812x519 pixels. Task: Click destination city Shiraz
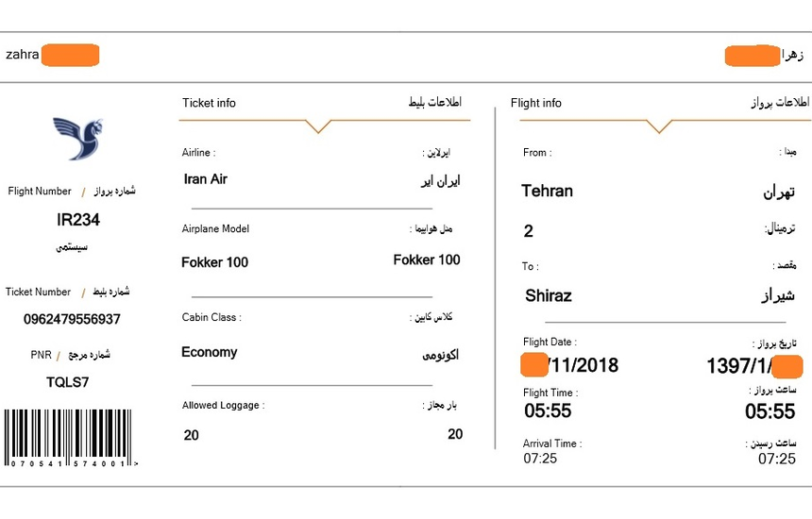[548, 295]
